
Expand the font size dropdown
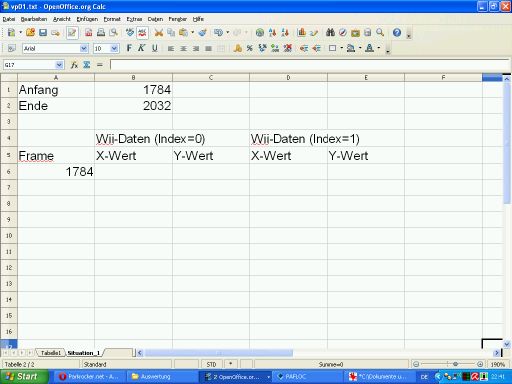[x=114, y=48]
